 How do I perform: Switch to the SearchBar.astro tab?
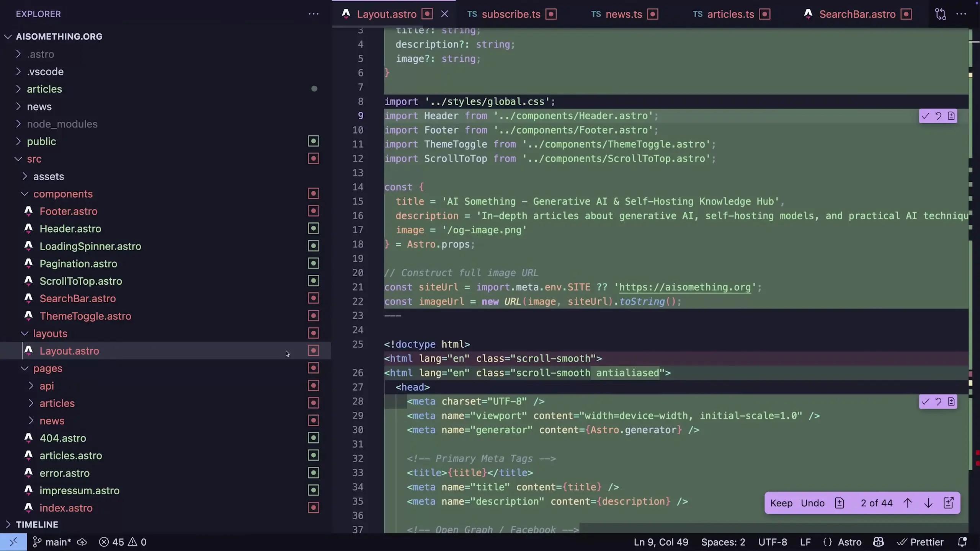tap(857, 14)
